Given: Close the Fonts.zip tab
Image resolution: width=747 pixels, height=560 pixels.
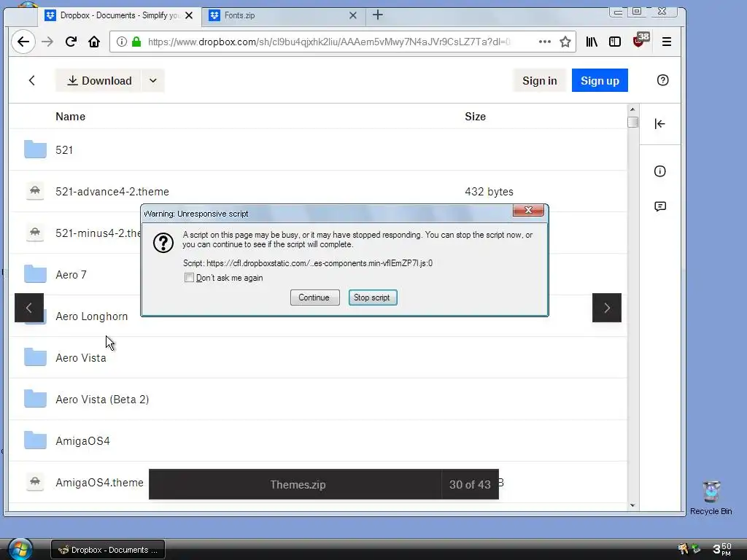Looking at the screenshot, I should point(352,15).
